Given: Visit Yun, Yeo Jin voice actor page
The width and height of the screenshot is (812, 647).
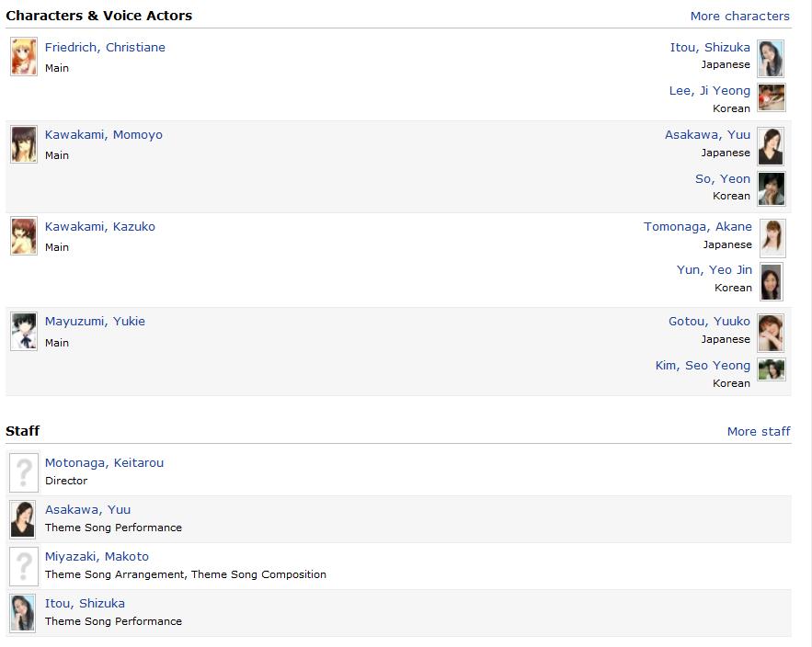Looking at the screenshot, I should pos(715,269).
